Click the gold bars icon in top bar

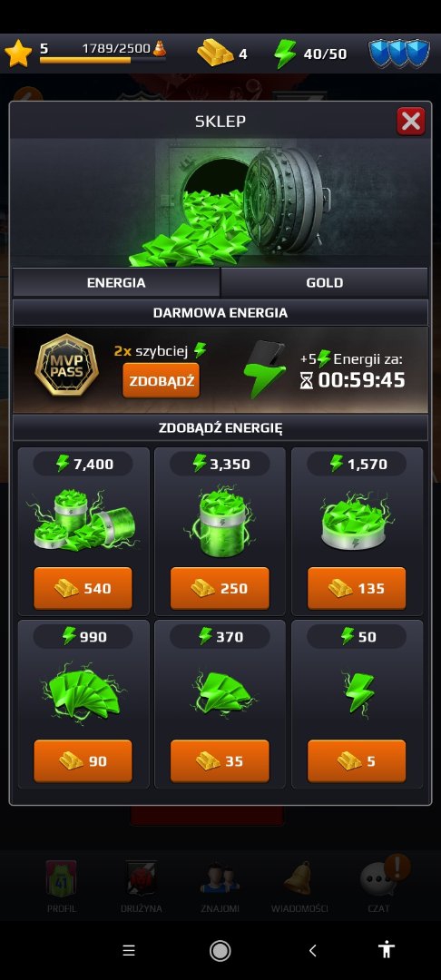pyautogui.click(x=215, y=54)
